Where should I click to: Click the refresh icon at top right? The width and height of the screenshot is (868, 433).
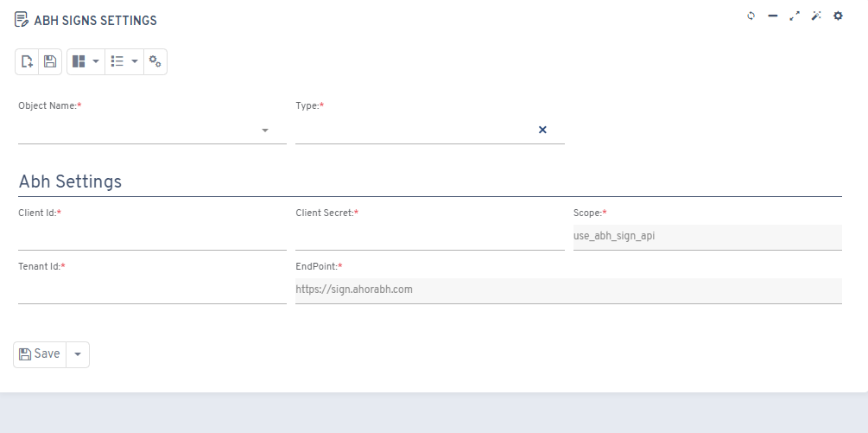pos(751,16)
